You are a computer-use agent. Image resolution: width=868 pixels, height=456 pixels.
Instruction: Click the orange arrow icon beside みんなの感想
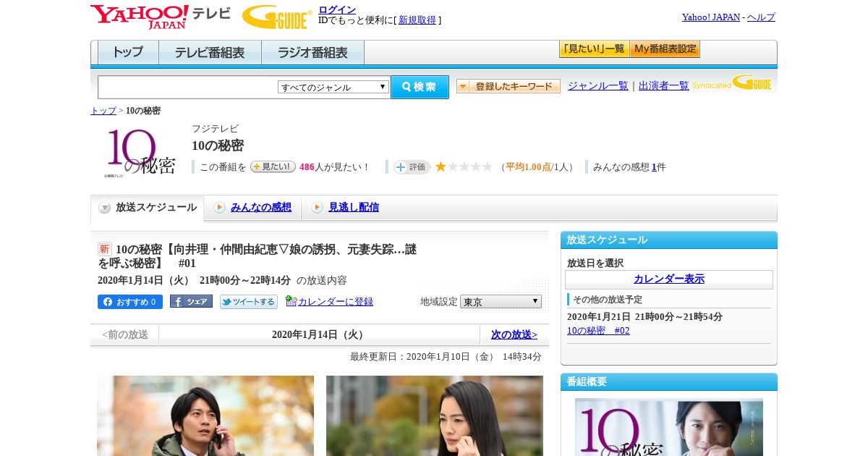tap(219, 208)
